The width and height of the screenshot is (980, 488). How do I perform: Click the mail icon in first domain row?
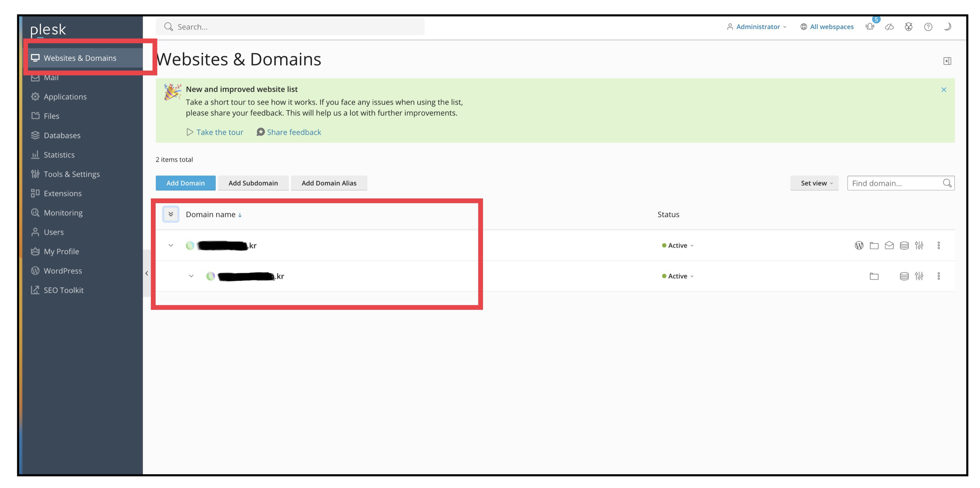888,245
